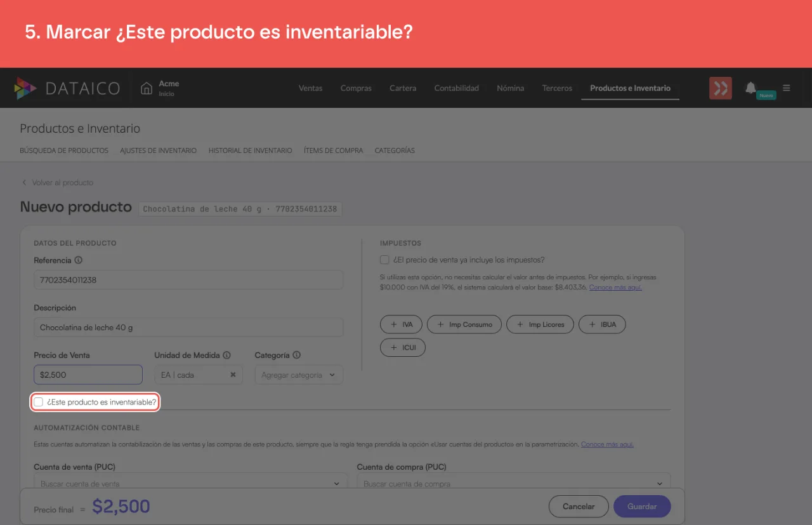Switch to Búsqueda de Productos tab
812x525 pixels.
[x=64, y=150]
